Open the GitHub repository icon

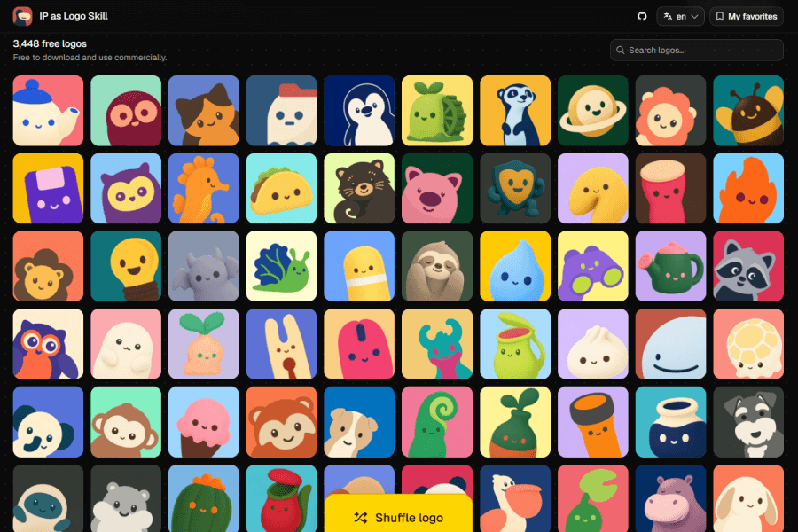click(x=642, y=16)
